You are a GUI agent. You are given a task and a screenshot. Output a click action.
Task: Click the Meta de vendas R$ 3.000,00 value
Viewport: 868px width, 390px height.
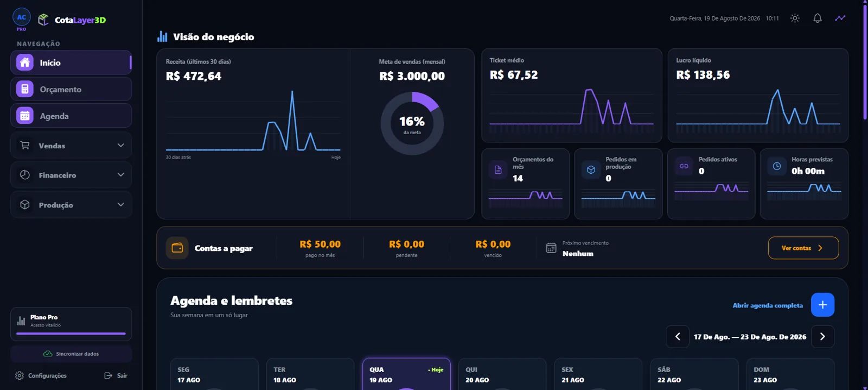point(412,76)
